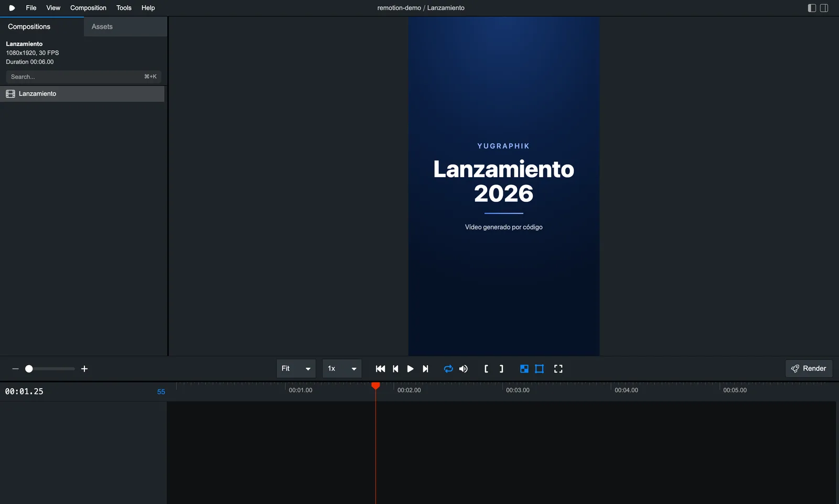Screen dimensions: 839x504
Task: Open the 1x playback speed dropdown
Action: tap(342, 369)
